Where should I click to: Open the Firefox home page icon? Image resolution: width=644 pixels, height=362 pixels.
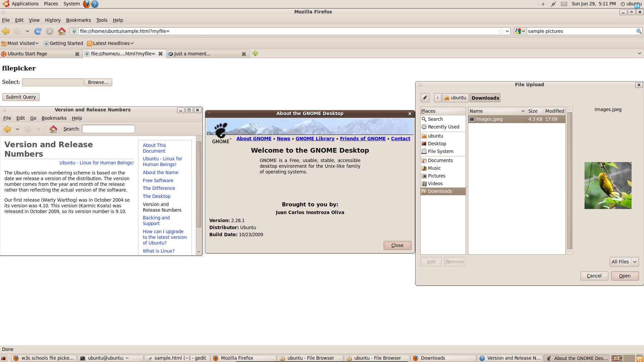click(61, 31)
